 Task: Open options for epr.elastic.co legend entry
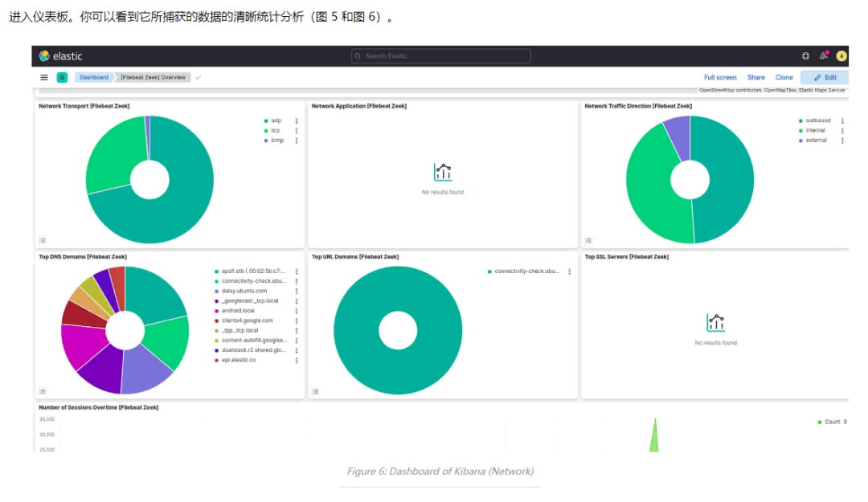[297, 361]
